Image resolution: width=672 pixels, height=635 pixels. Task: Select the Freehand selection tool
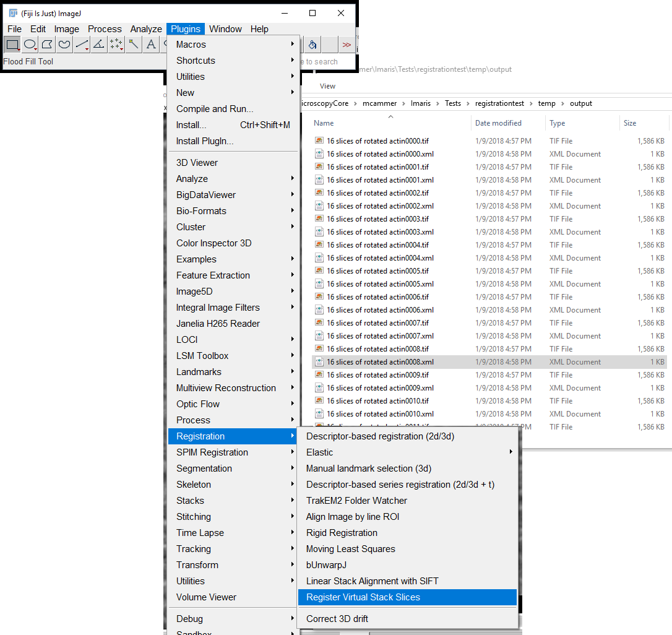(x=64, y=45)
